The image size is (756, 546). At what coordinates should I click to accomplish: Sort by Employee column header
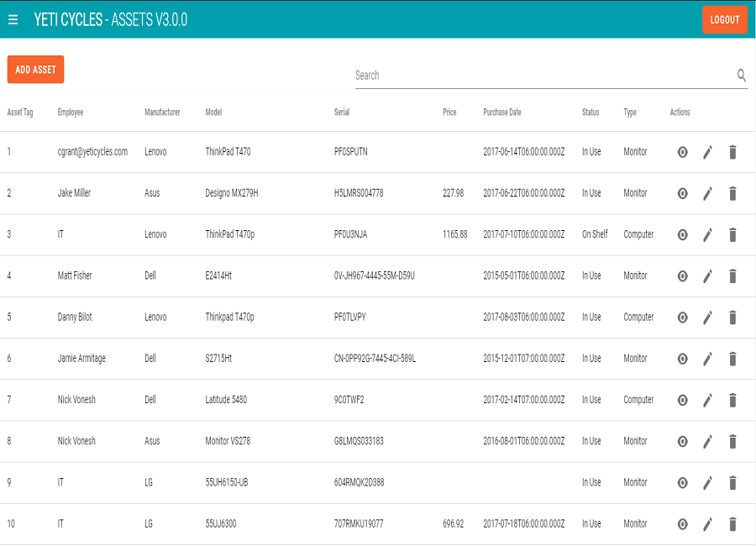coord(71,113)
